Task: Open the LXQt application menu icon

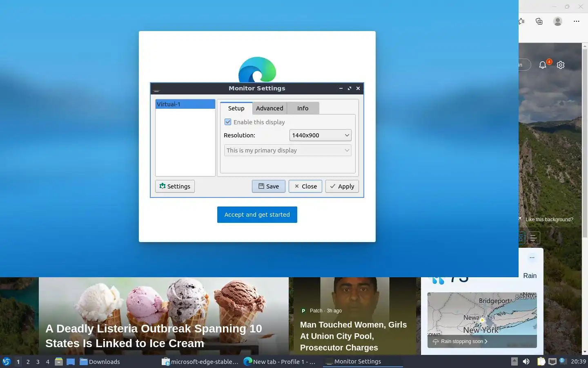Action: pyautogui.click(x=6, y=361)
